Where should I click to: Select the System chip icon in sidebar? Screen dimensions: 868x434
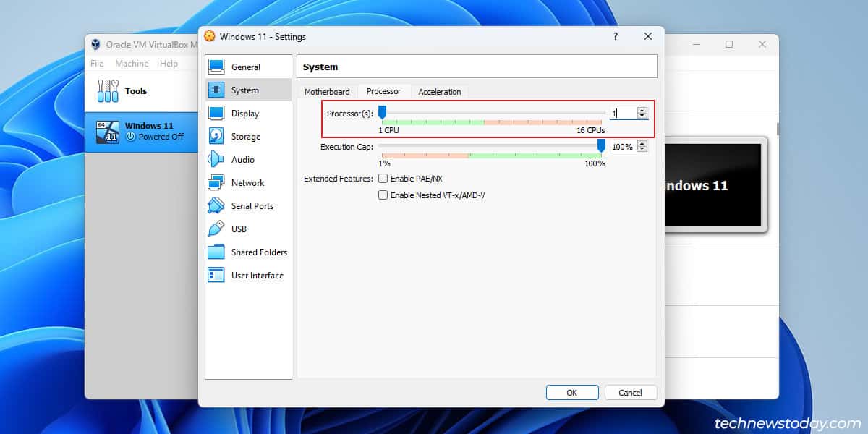click(x=216, y=90)
